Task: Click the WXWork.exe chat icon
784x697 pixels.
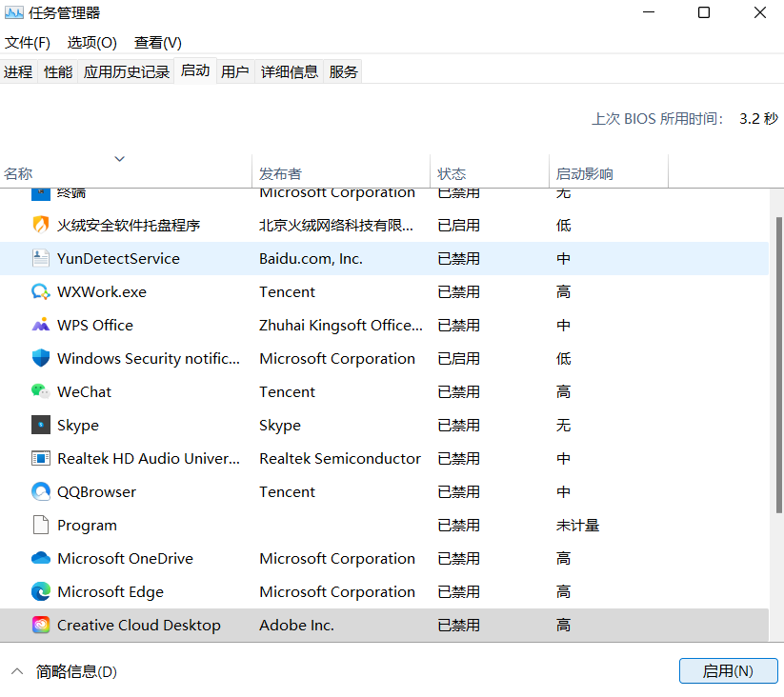Action: (41, 291)
